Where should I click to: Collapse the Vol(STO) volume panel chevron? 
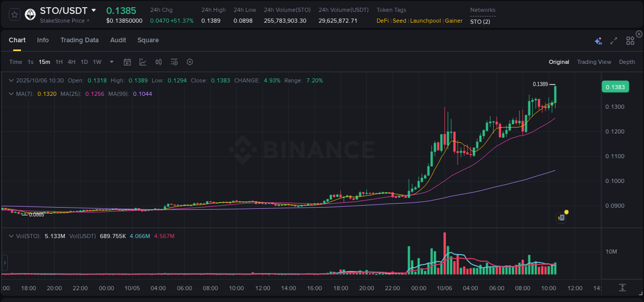click(x=11, y=236)
